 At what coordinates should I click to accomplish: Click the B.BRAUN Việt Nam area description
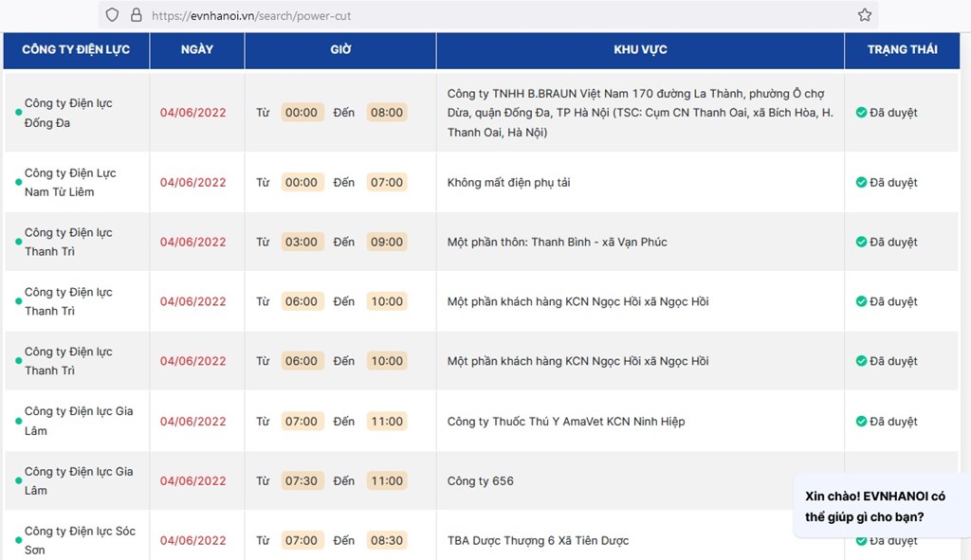[x=640, y=113]
